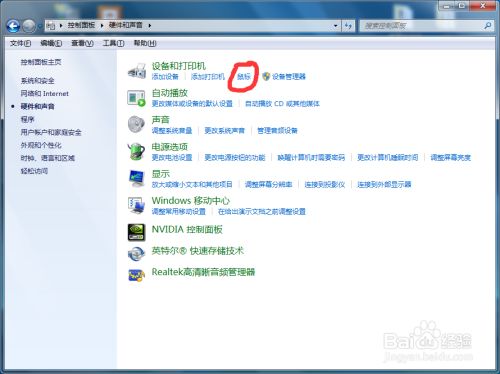Select 网络和 Internet in sidebar

[45, 94]
